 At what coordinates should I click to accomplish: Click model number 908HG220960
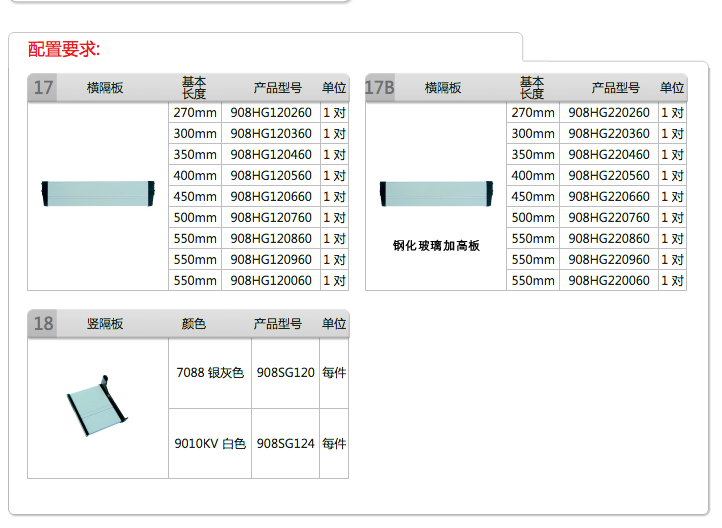pyautogui.click(x=608, y=260)
